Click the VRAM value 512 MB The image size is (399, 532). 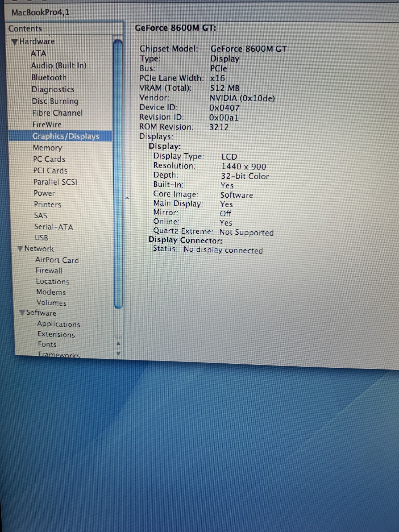225,88
